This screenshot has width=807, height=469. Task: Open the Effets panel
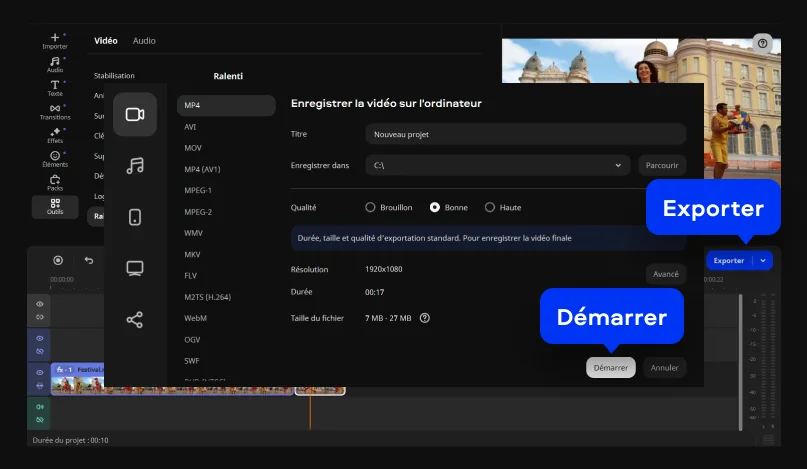click(55, 135)
